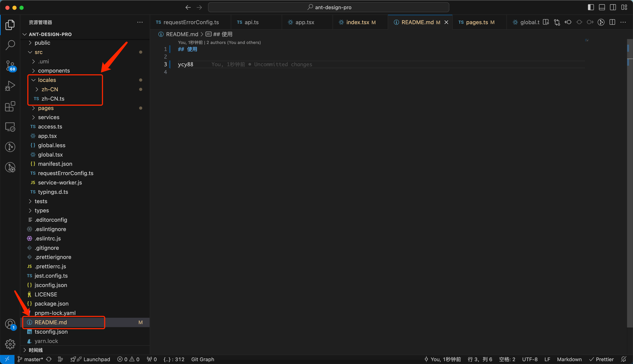Toggle the secondary sidebar visibility
The width and height of the screenshot is (633, 364).
click(x=613, y=7)
